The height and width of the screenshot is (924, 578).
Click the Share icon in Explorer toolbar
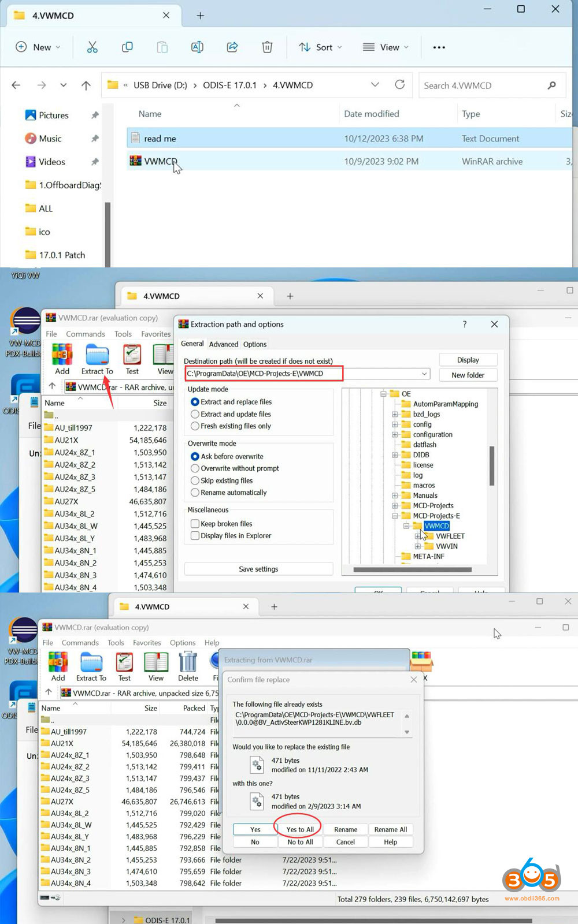point(232,47)
